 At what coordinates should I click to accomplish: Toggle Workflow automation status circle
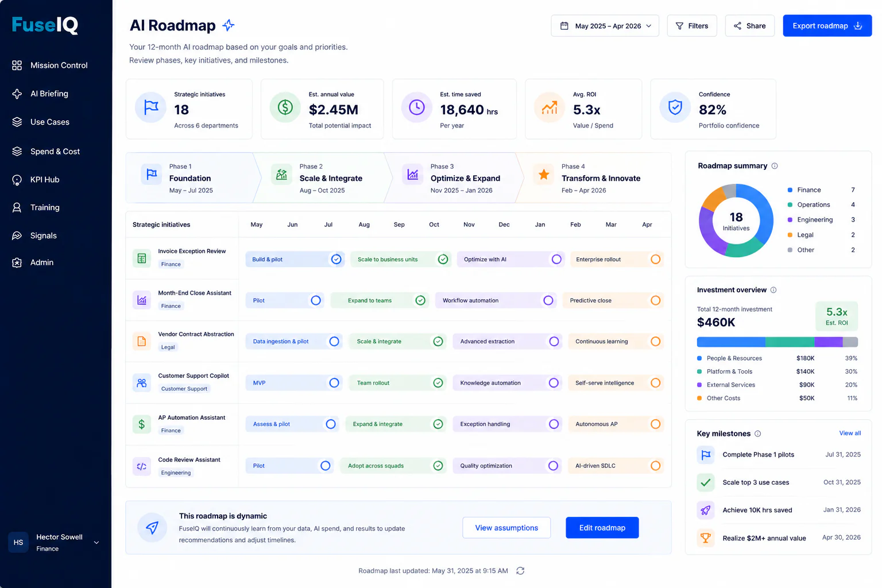coord(548,300)
